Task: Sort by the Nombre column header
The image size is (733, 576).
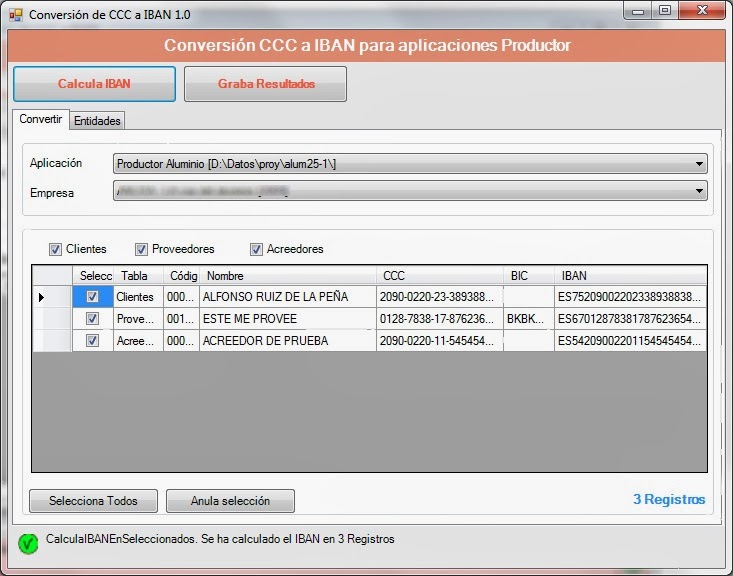Action: tap(288, 276)
